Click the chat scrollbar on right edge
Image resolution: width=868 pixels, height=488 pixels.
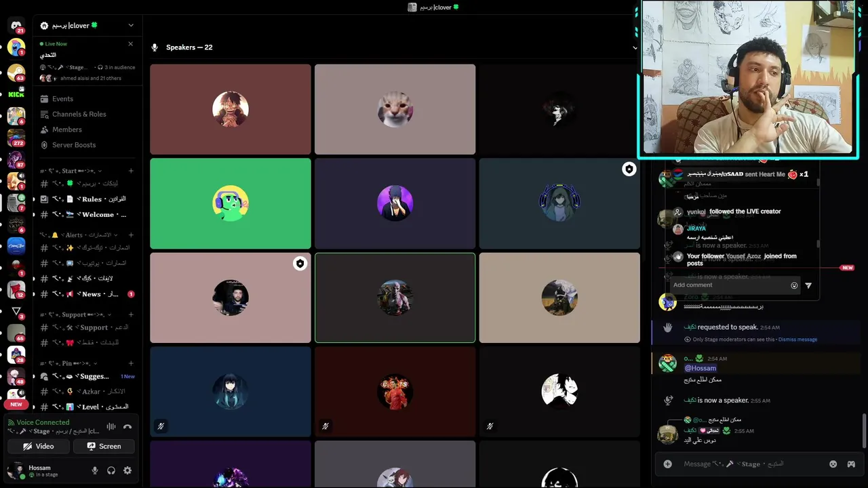865,430
